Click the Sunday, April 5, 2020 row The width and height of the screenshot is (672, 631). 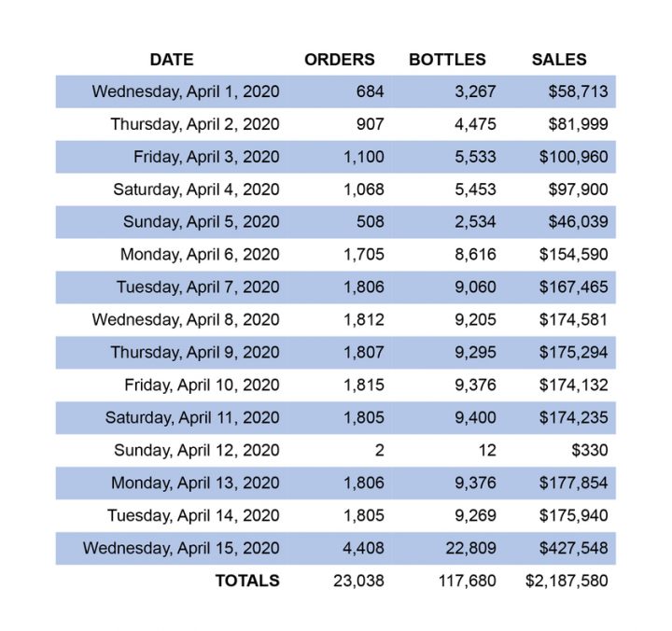coord(336,222)
